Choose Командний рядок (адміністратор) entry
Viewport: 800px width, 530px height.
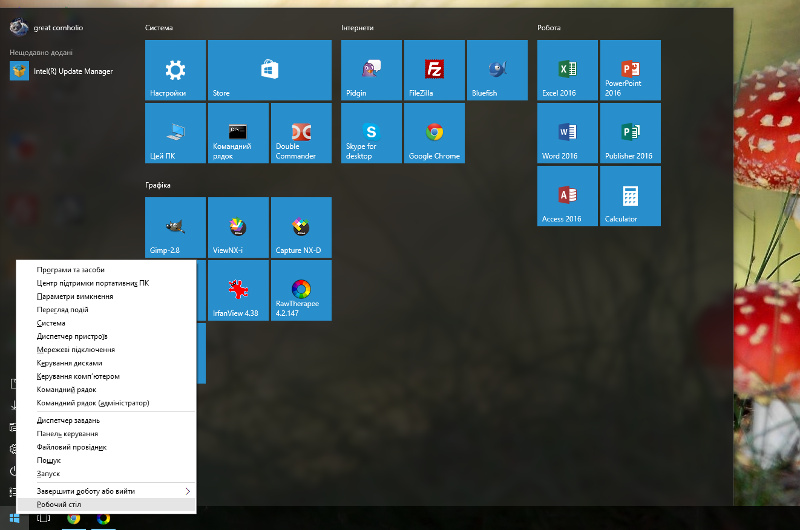click(106, 403)
